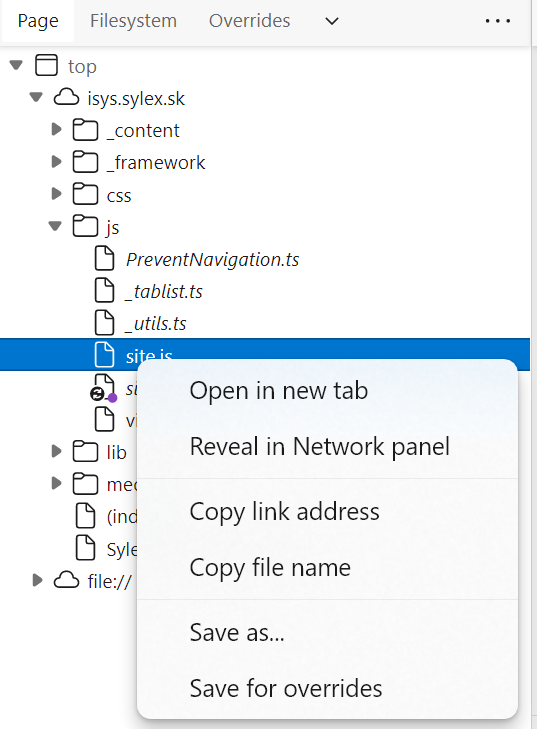Expand the css folder
537x729 pixels.
[56, 194]
